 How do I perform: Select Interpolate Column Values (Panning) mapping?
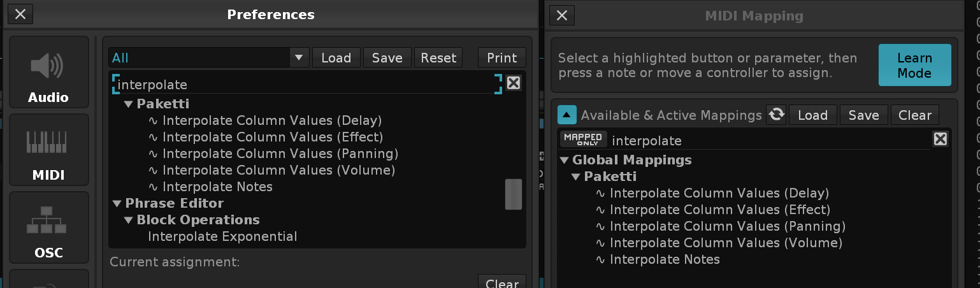(x=727, y=226)
